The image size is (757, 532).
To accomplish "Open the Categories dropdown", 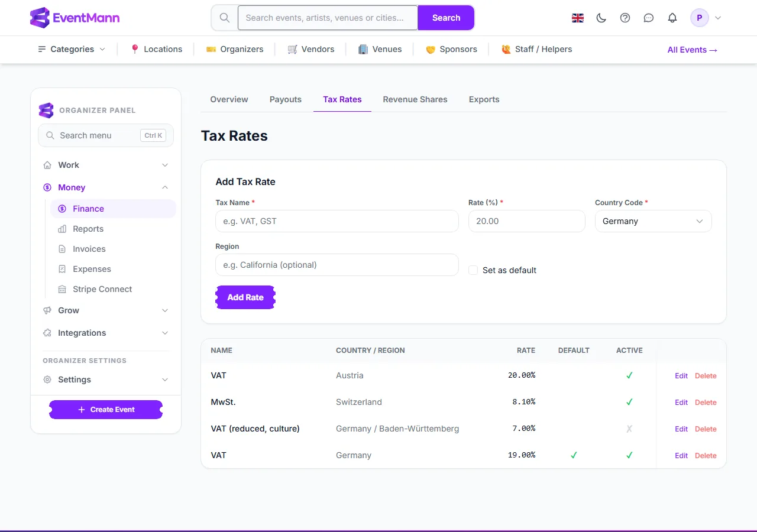I will 72,49.
